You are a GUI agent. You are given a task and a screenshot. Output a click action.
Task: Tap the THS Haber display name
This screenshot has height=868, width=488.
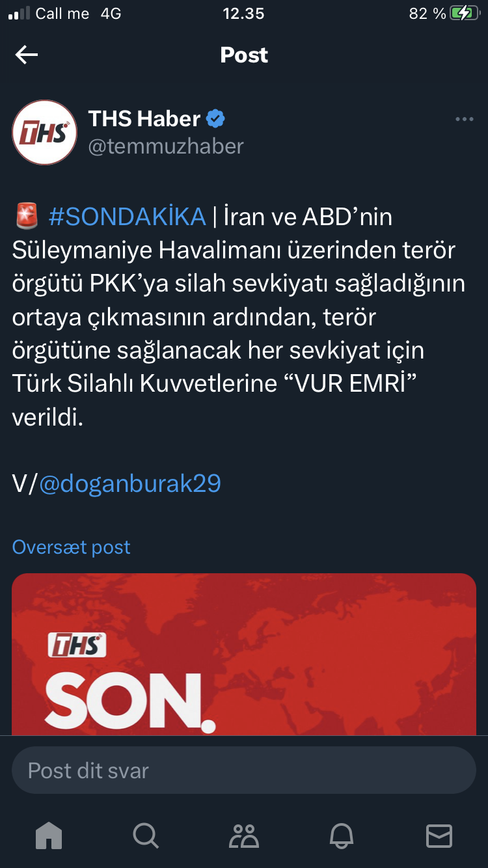pyautogui.click(x=144, y=118)
